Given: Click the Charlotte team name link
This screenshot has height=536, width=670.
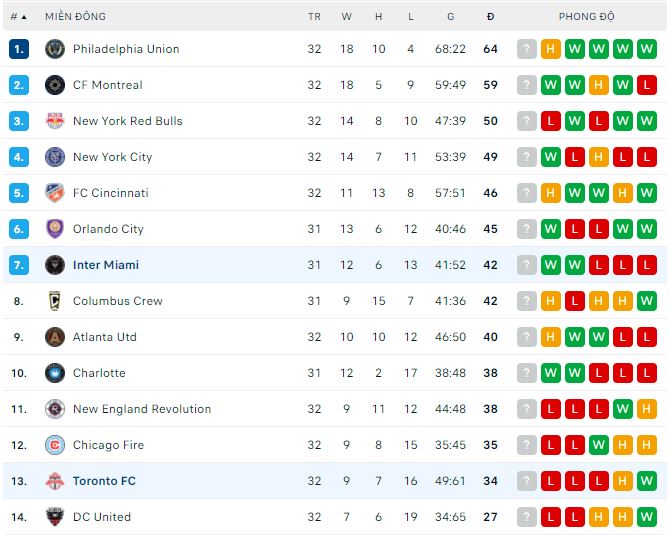Looking at the screenshot, I should coord(99,373).
